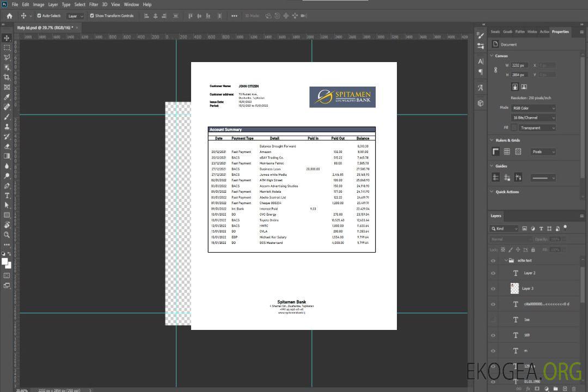Open the Filter menu

coord(94,4)
